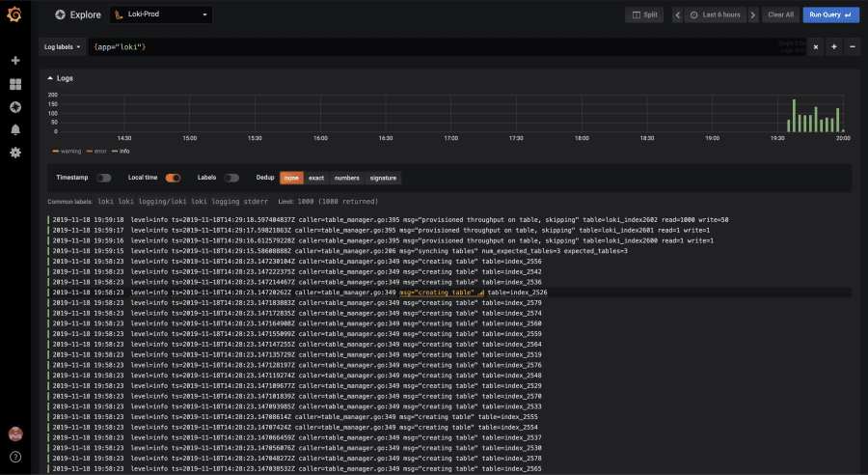Open the Dashboards grid icon
Screen dimensions: 868x475
coord(15,84)
